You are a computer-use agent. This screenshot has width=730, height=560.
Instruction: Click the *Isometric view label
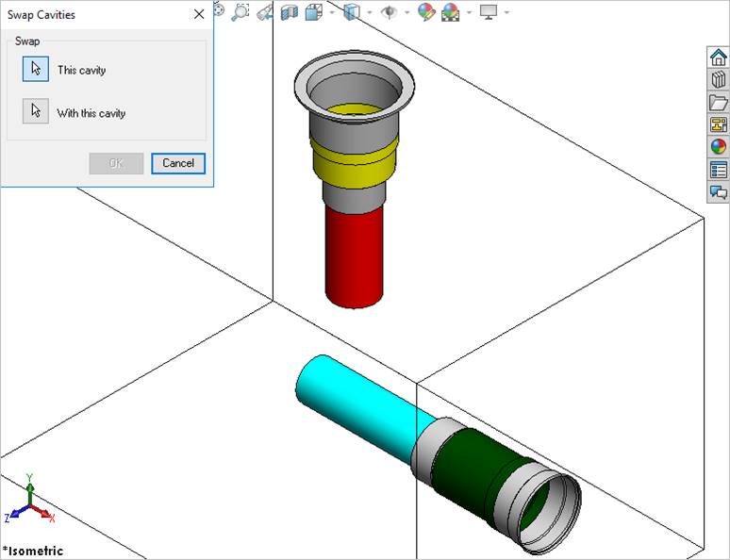(32, 551)
